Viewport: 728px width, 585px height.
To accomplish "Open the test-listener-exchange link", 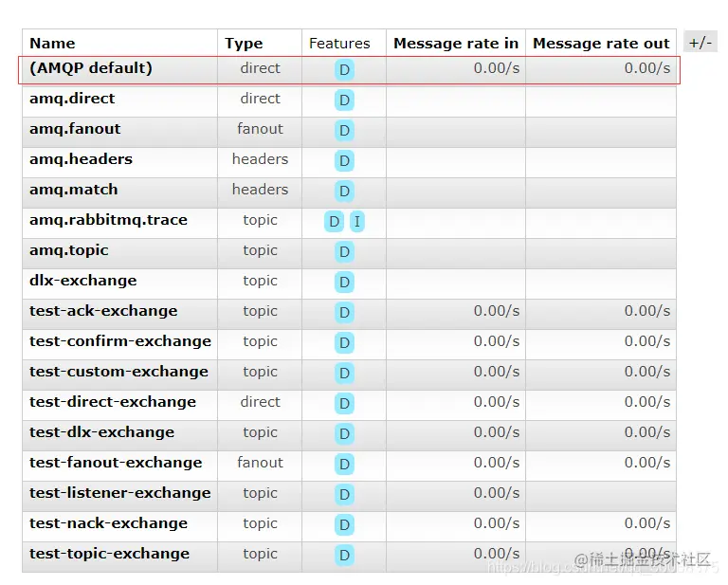I will pyautogui.click(x=119, y=493).
